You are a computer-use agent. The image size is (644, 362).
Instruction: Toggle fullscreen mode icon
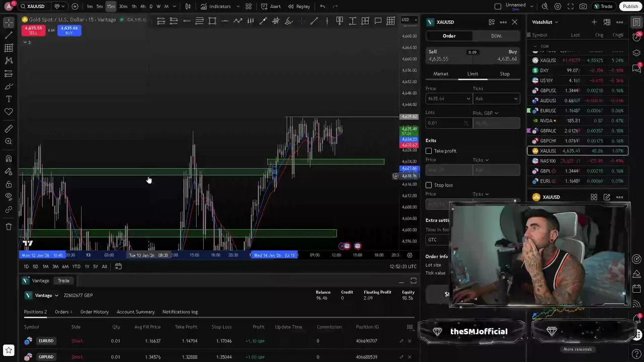pyautogui.click(x=571, y=7)
